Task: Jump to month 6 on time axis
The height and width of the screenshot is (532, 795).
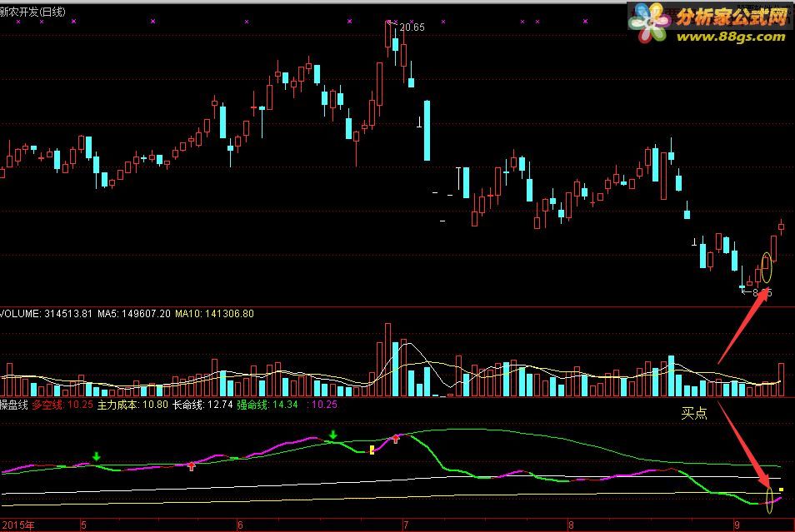Action: click(x=240, y=525)
